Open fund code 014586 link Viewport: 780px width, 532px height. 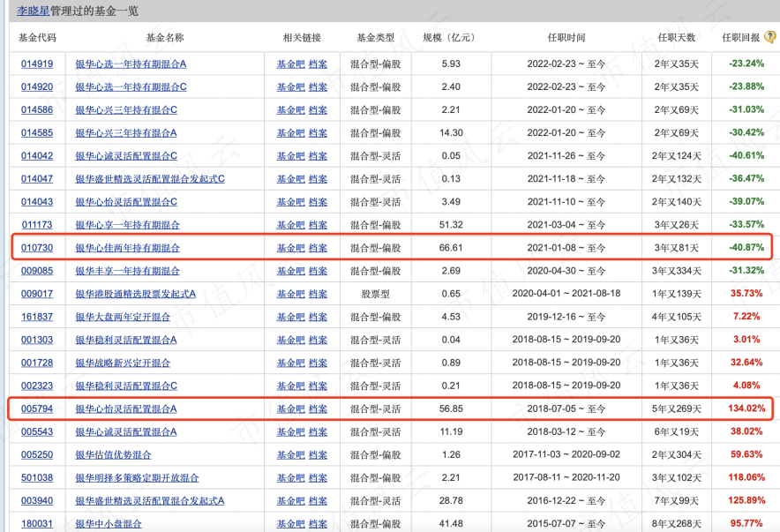click(x=37, y=110)
